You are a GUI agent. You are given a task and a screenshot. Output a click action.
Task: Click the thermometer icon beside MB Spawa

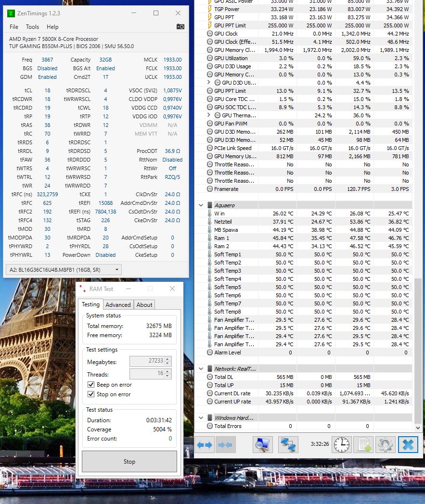210,230
